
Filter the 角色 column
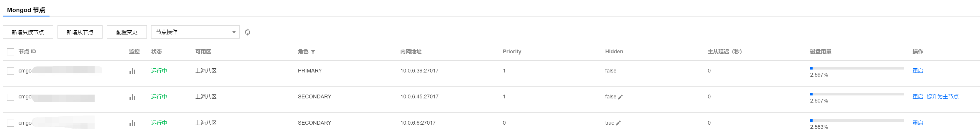313,52
